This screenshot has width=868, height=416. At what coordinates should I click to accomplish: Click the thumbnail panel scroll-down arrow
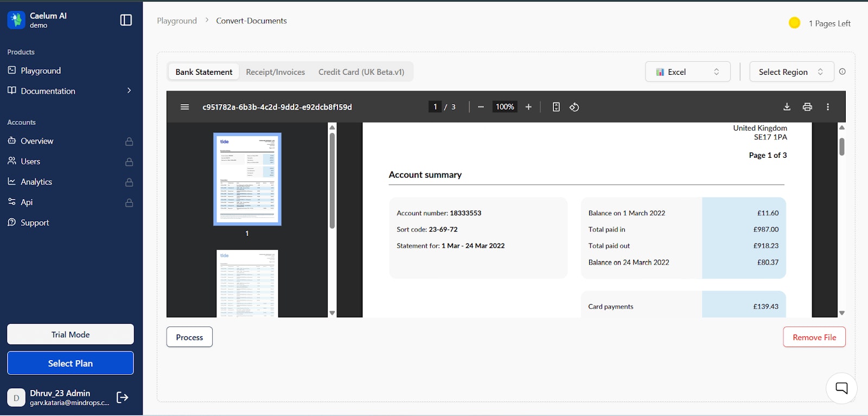point(332,313)
